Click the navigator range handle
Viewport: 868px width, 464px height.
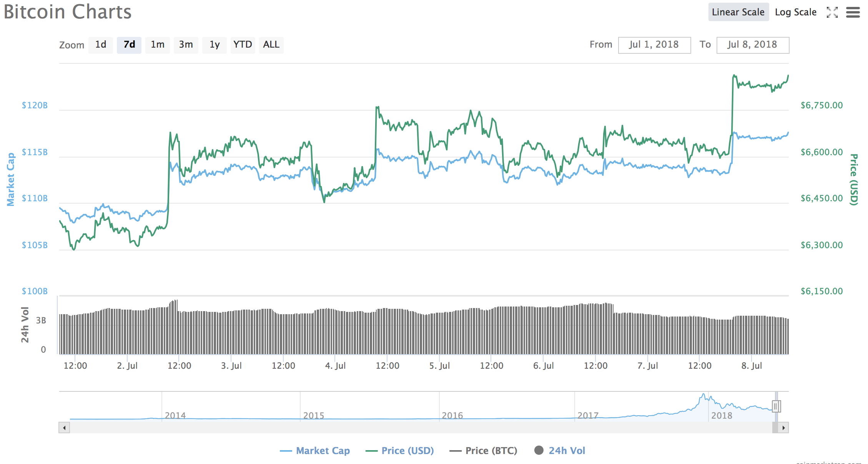pyautogui.click(x=776, y=406)
